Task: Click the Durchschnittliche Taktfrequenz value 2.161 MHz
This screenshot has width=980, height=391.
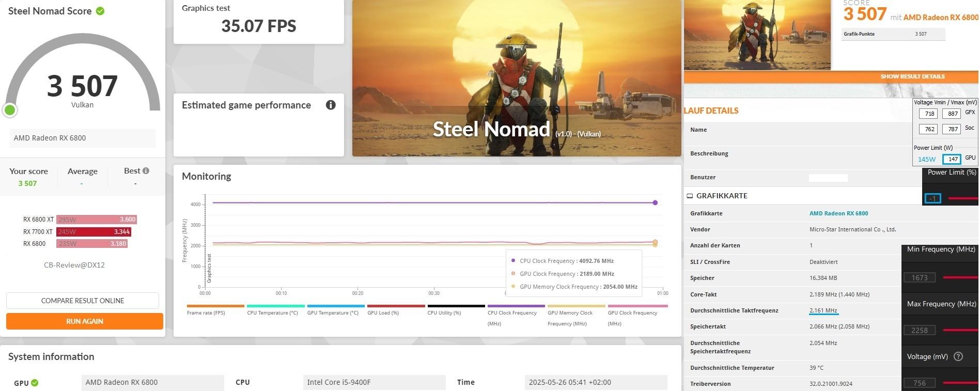Action: click(823, 310)
